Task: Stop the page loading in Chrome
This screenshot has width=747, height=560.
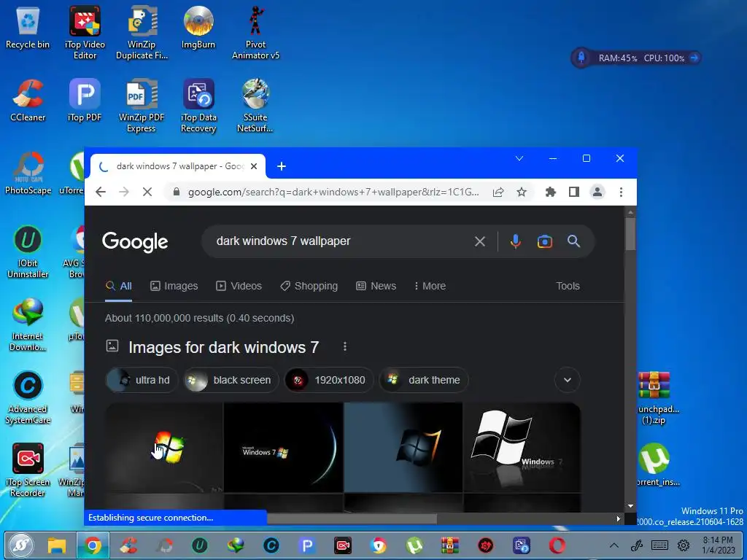Action: 147,192
